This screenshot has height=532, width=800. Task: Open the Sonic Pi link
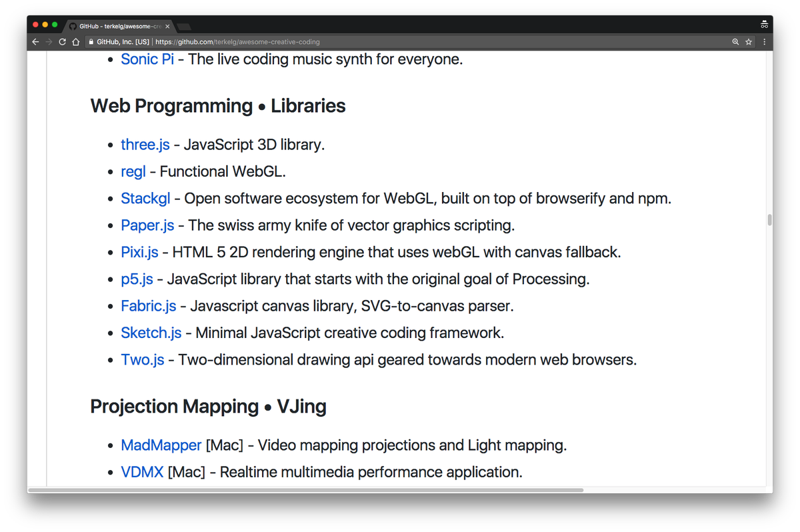pos(147,59)
